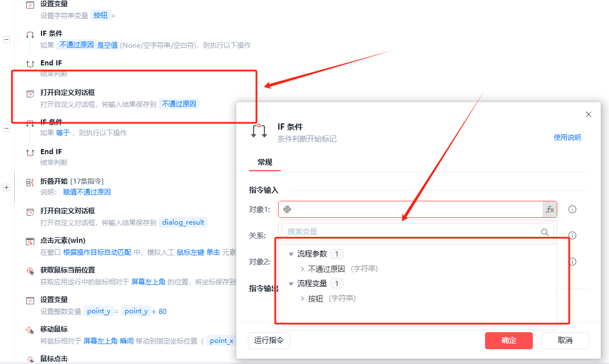Click 不通过原因 variable in first IF 条件
Image resolution: width=609 pixels, height=364 pixels.
click(77, 45)
